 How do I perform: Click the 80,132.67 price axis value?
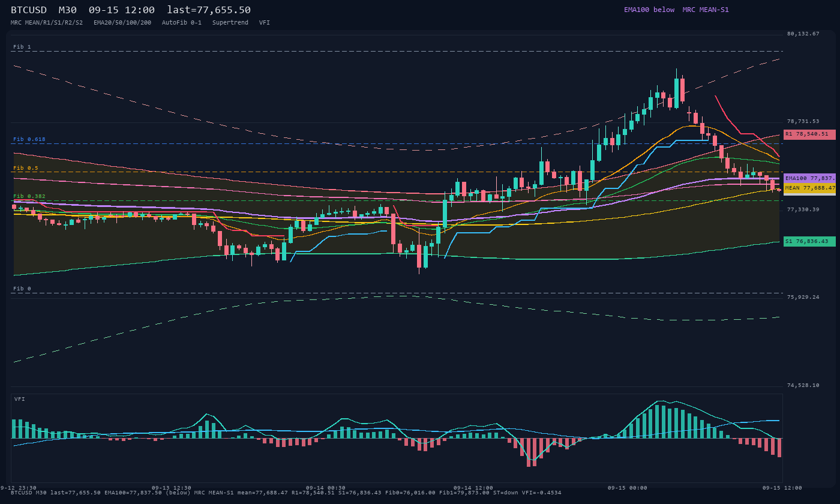[803, 34]
